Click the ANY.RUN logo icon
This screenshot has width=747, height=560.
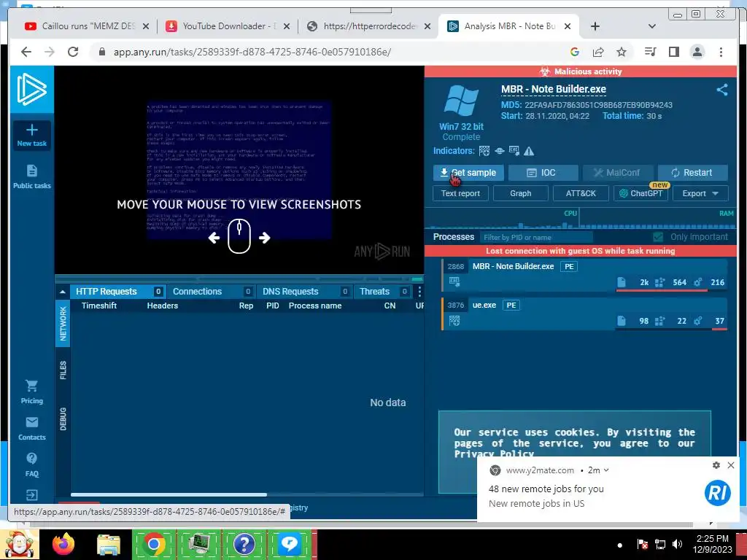pos(31,89)
